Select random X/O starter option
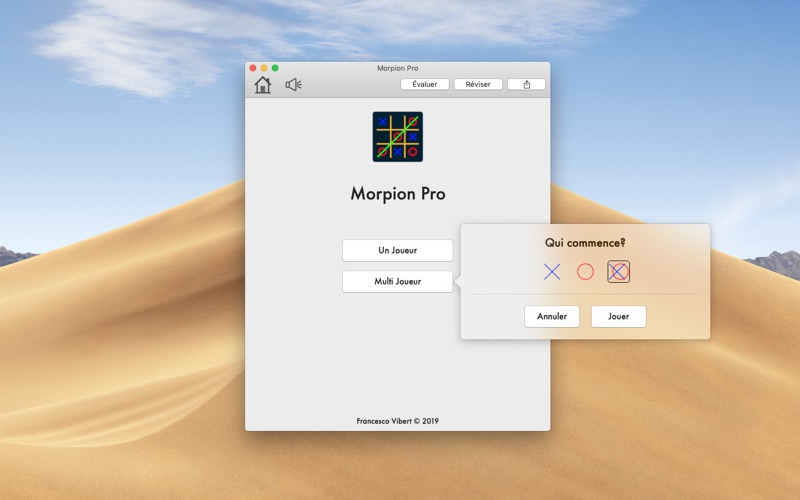800x500 pixels. (x=618, y=272)
